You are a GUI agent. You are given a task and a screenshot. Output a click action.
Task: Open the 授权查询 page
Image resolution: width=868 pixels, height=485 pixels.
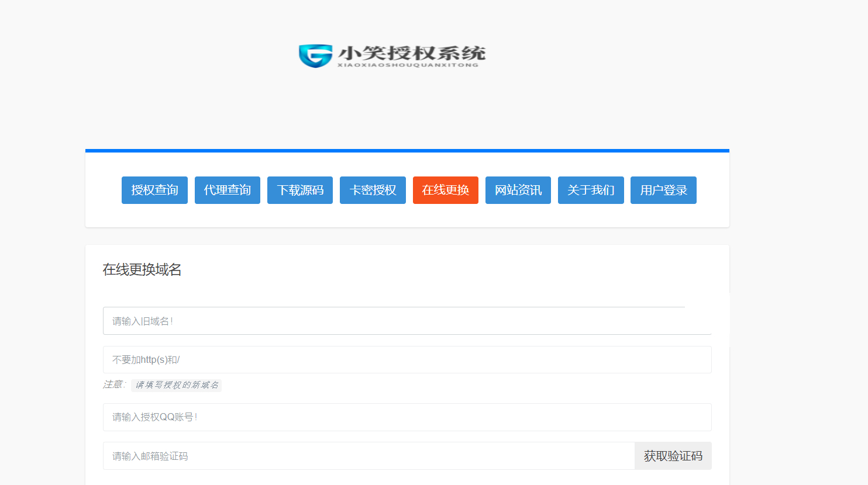(154, 190)
